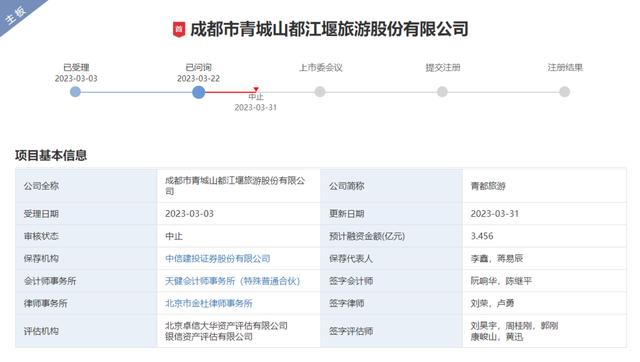The width and height of the screenshot is (640, 362).
Task: Open the 天健会计师事务所 link
Action: [x=232, y=281]
